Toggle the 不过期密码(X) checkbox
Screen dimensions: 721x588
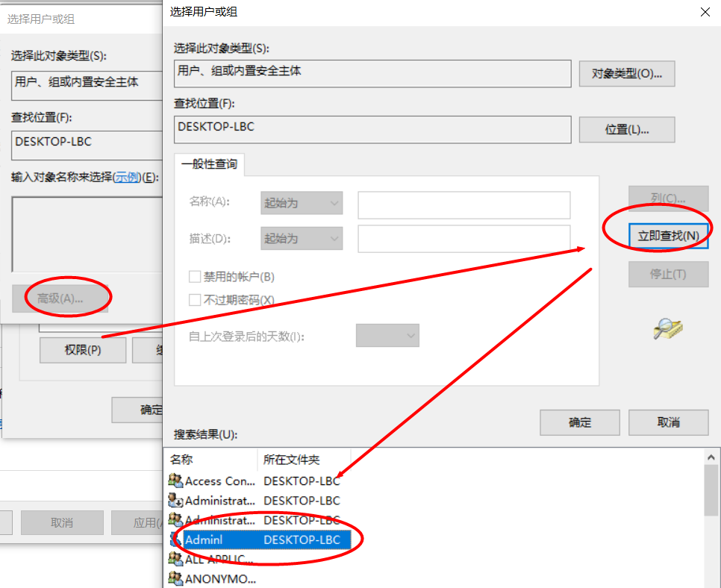point(196,300)
